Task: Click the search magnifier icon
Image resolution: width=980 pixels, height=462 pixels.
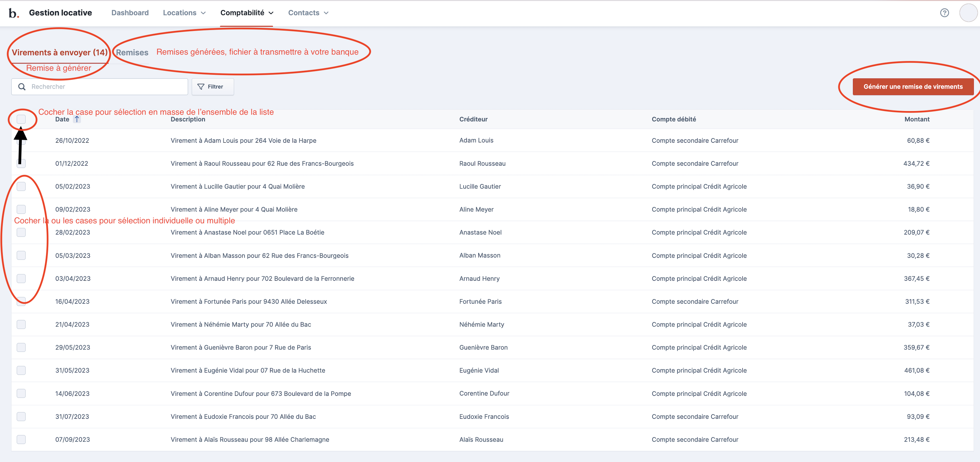Action: click(x=22, y=87)
